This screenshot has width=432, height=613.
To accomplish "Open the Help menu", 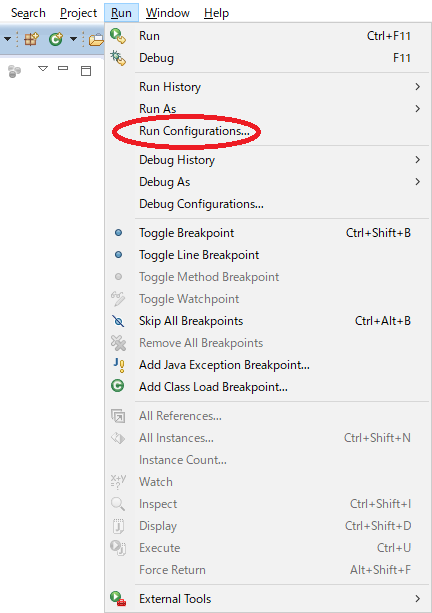I will (217, 13).
